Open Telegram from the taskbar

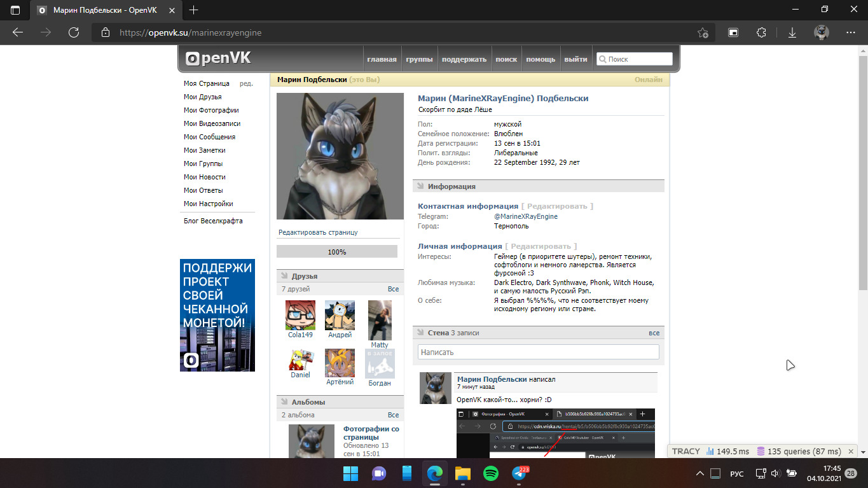click(x=519, y=473)
